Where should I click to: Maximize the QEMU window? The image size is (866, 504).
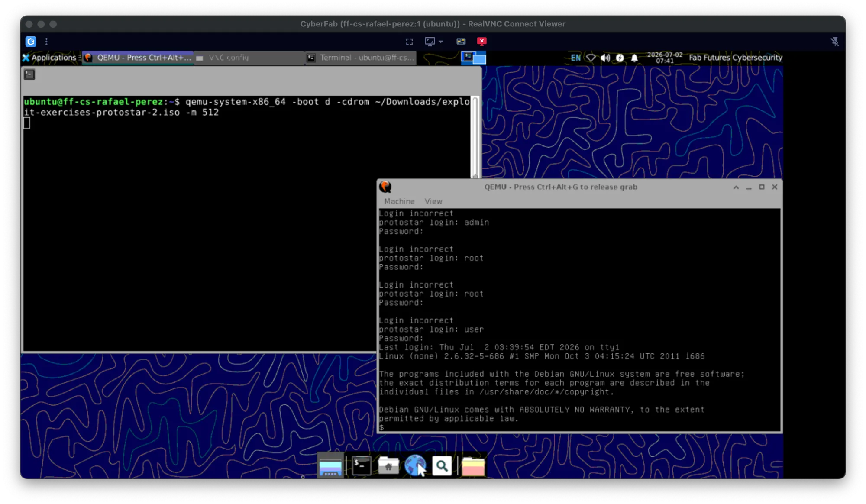click(x=762, y=187)
